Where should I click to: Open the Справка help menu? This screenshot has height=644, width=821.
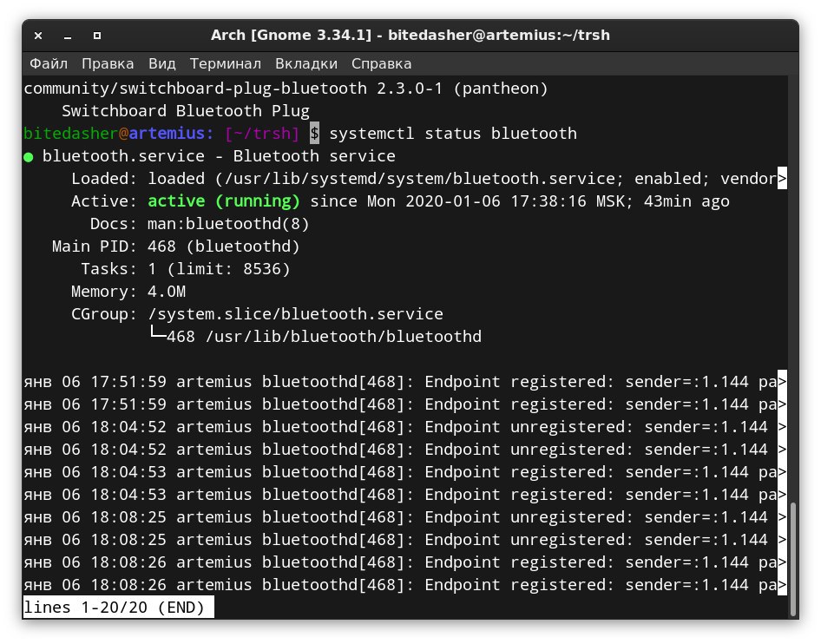382,64
